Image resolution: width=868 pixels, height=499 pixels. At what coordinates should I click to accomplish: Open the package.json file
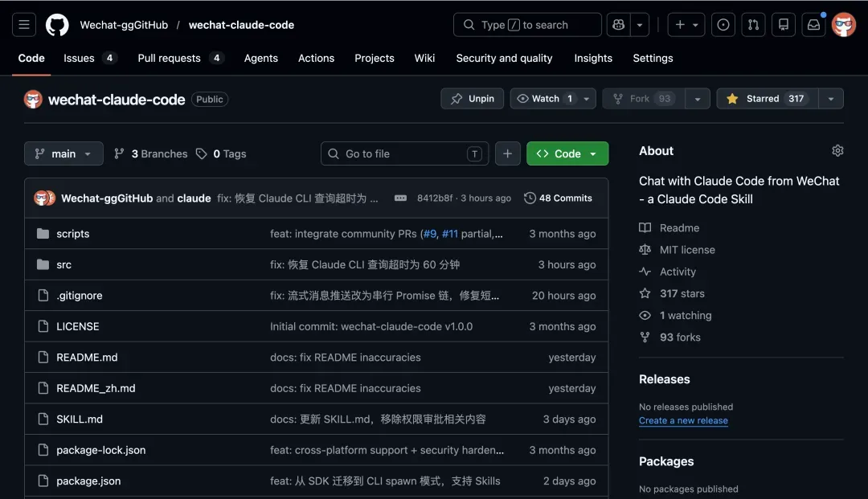pos(88,481)
